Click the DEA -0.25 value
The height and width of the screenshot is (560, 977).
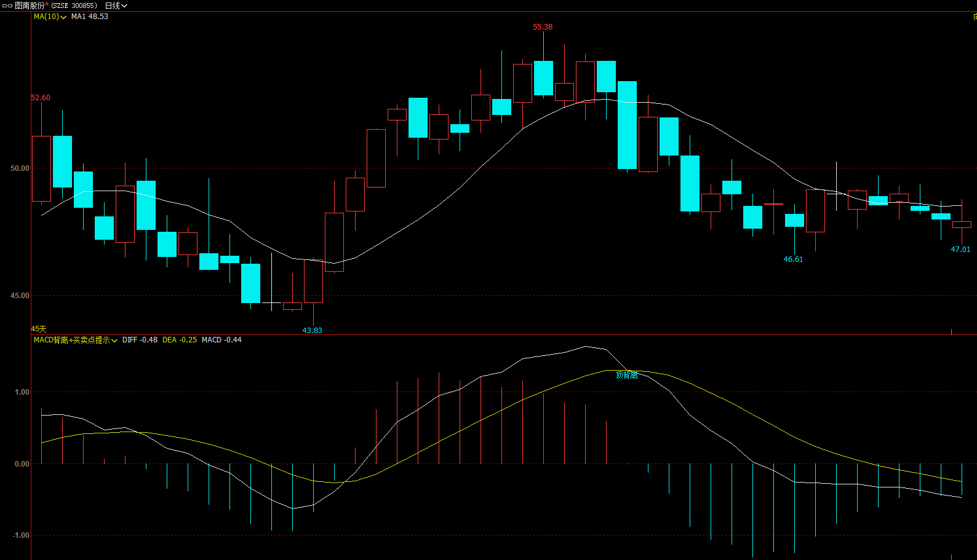(180, 340)
